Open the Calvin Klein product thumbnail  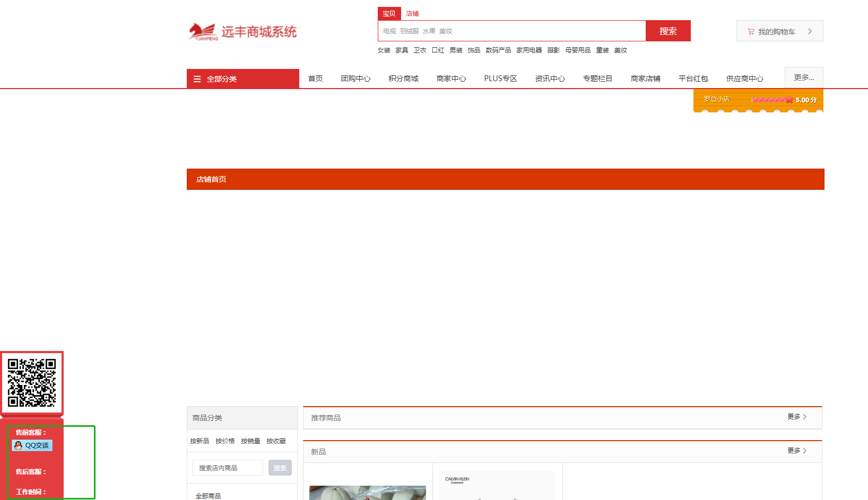pyautogui.click(x=497, y=485)
